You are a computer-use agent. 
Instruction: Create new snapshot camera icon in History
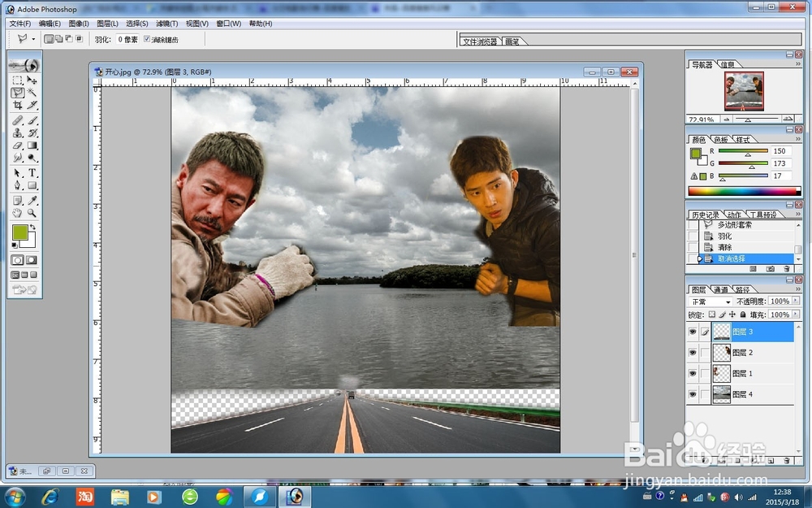tap(770, 269)
